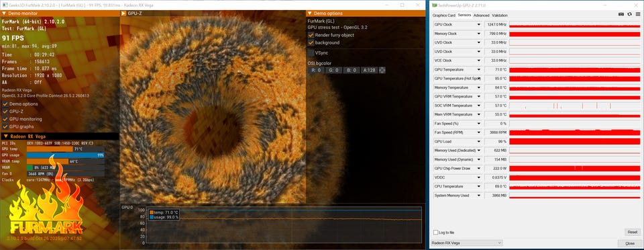Viewport: 644px width, 250px height.
Task: Open GPU Temperature sensor dropdown
Action: (x=478, y=69)
